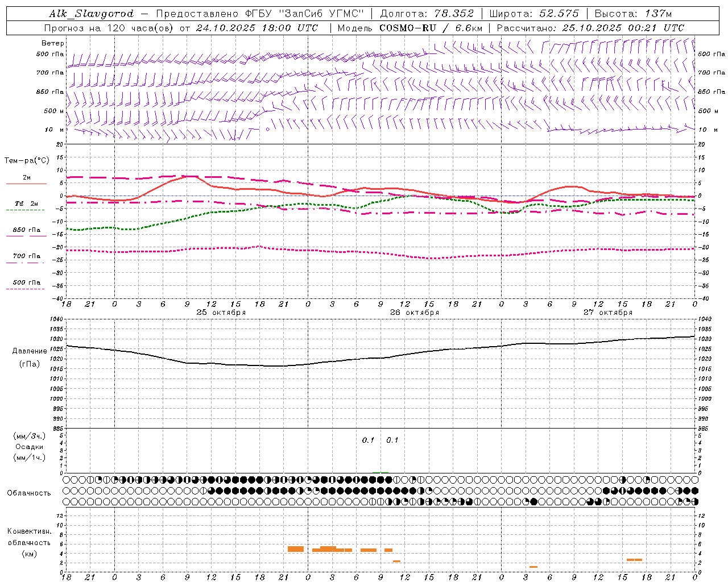Click the Тем-ра(°C) temperature axis label

pos(27,161)
